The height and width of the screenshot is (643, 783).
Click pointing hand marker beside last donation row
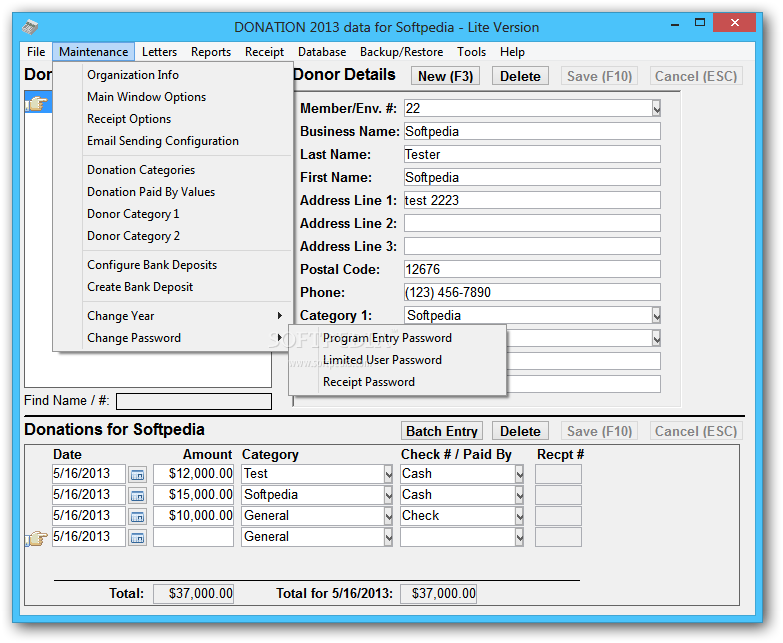[x=36, y=539]
